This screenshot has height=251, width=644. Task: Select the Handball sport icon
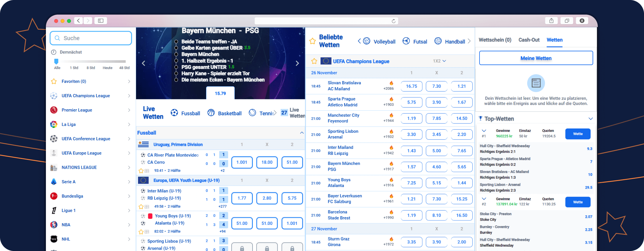click(x=438, y=41)
